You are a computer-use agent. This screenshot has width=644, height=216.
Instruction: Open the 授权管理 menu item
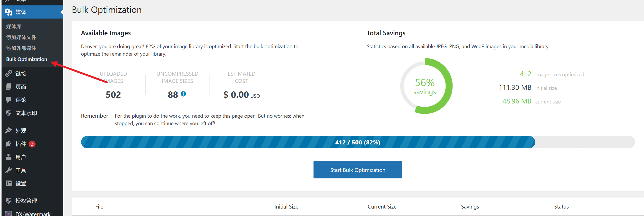point(26,201)
